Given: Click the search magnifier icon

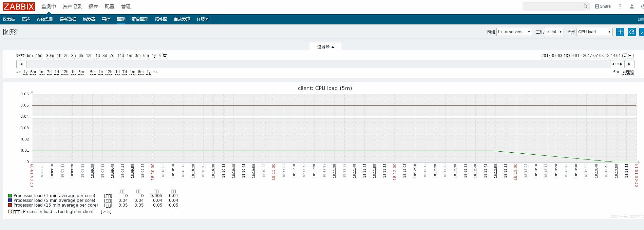Looking at the screenshot, I should [x=585, y=6].
